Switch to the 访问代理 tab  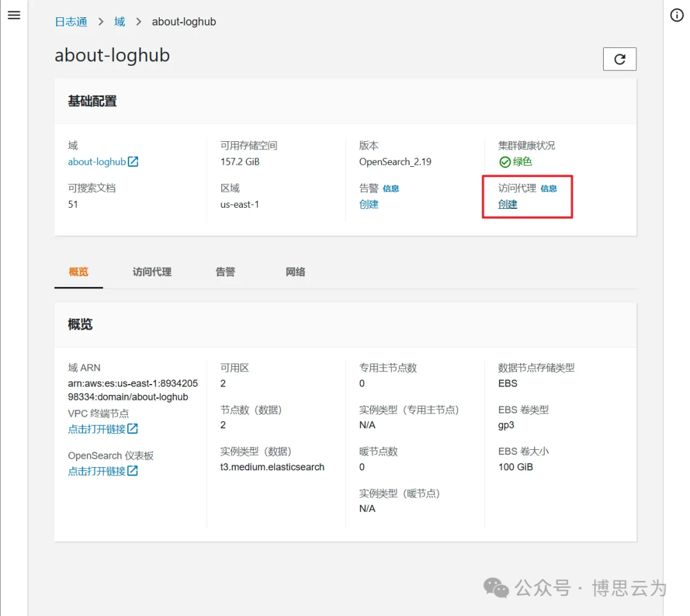click(152, 272)
